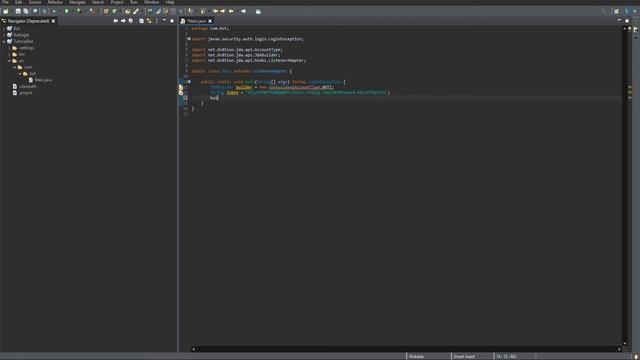Viewport: 640px width, 360px height.
Task: Click the editor vertical scrollbar down arrow
Action: pyautogui.click(x=624, y=344)
